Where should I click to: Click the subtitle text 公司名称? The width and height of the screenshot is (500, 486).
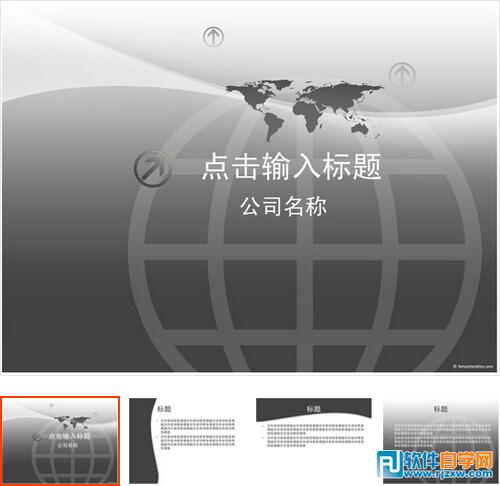coord(283,206)
